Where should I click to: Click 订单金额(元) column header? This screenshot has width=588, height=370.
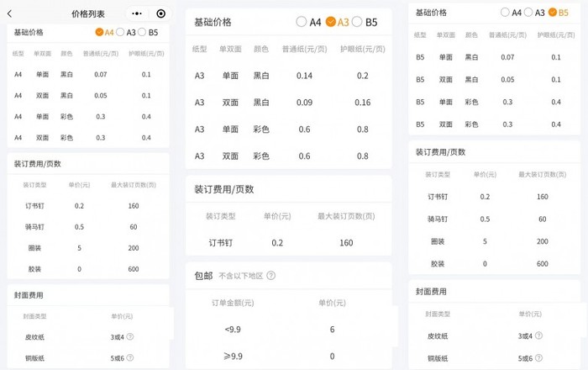(x=233, y=303)
